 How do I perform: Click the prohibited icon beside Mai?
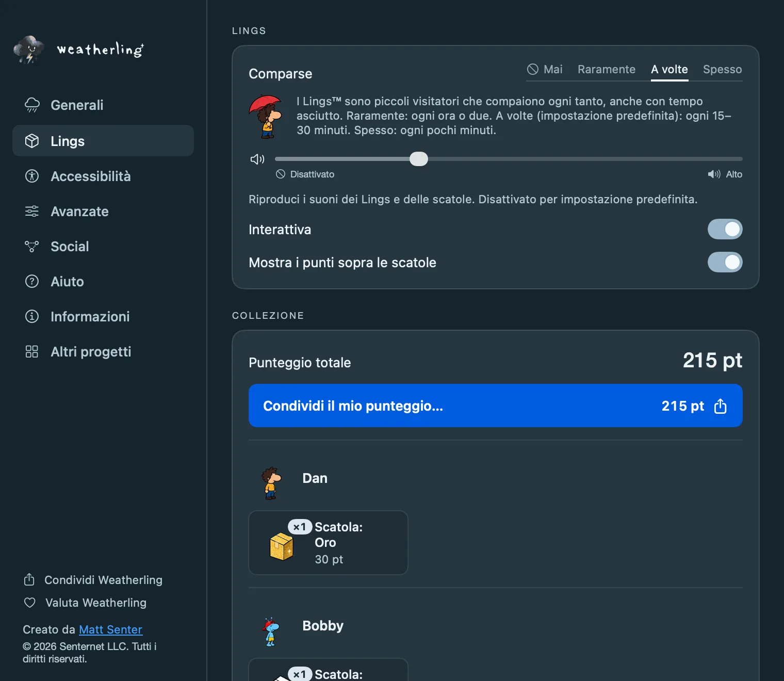[533, 69]
